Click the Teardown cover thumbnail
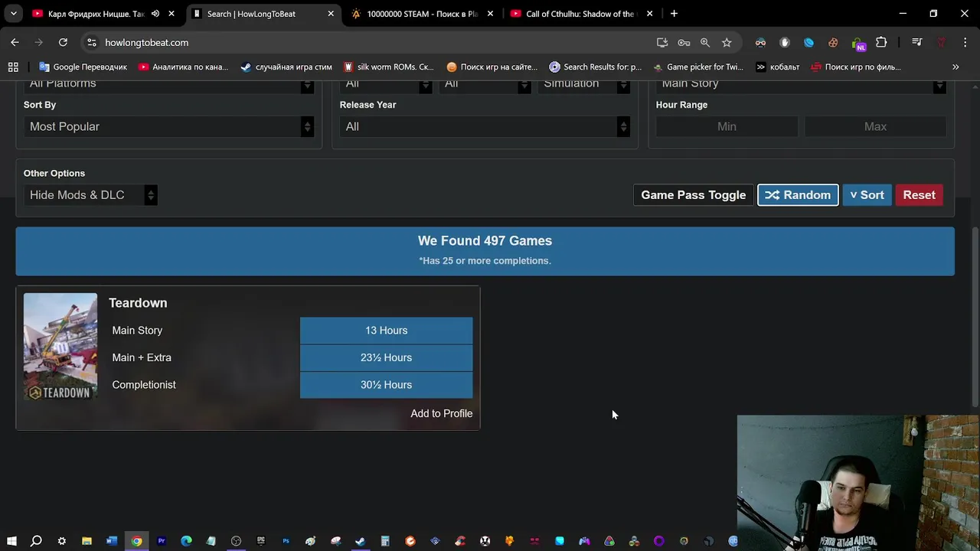Image resolution: width=980 pixels, height=551 pixels. coord(60,347)
